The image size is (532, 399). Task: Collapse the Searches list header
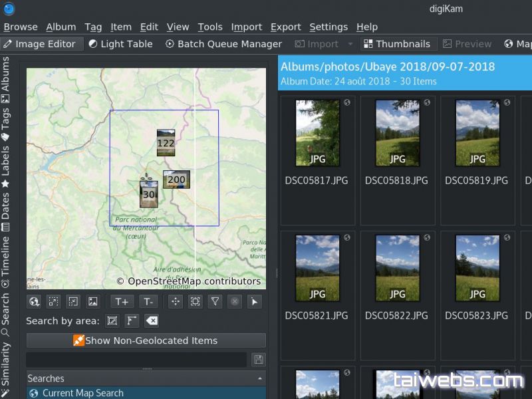click(x=259, y=378)
